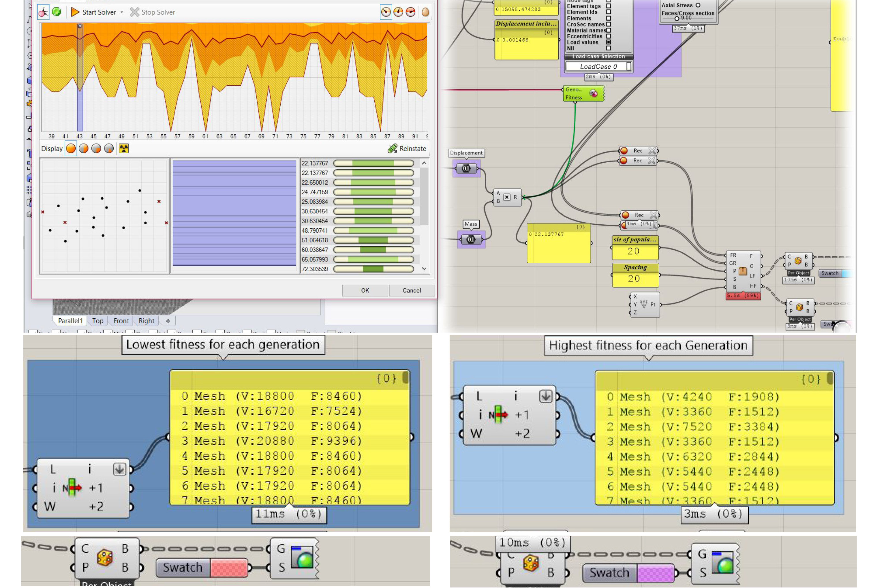871x588 pixels.
Task: Click the green gem annealing solver icon
Action: 57,12
